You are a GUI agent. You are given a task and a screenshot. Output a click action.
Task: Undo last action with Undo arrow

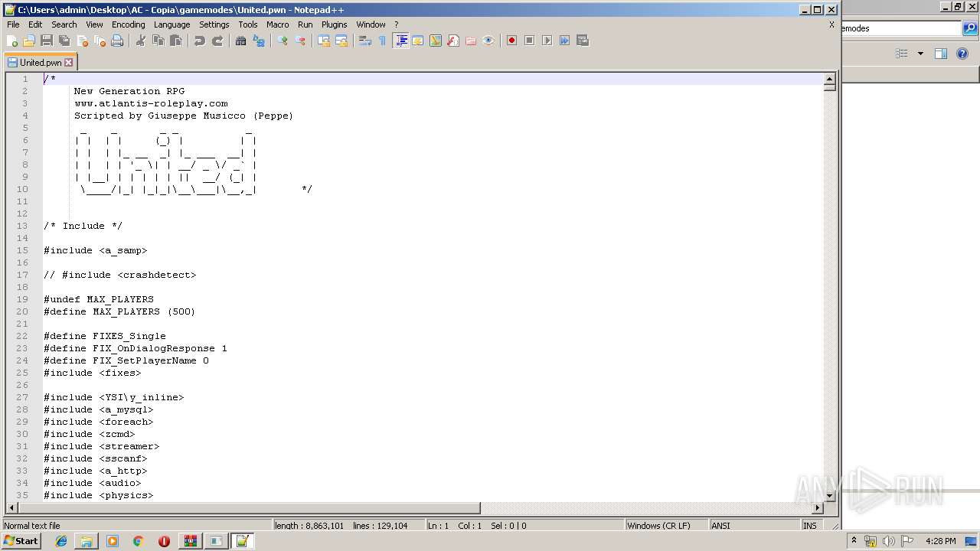coord(200,41)
